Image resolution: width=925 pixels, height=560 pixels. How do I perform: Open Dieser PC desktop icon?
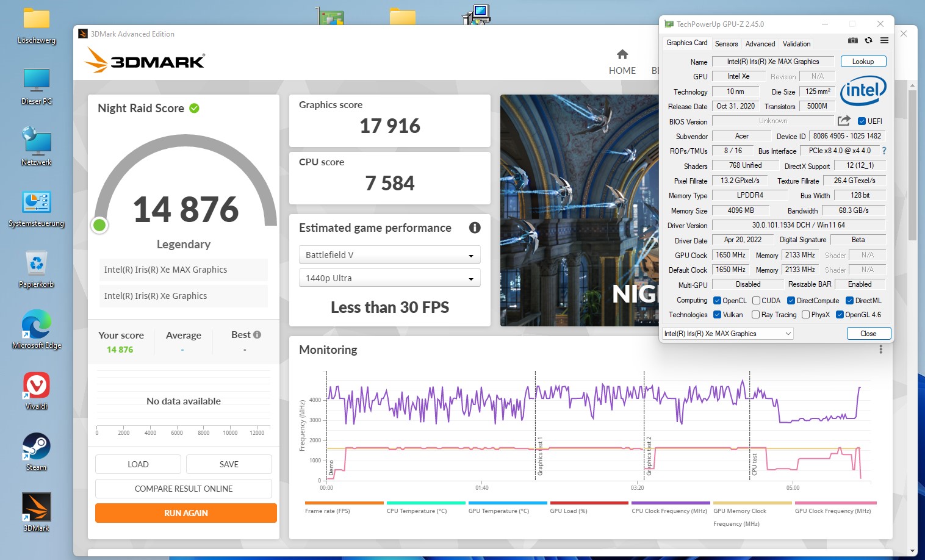pyautogui.click(x=37, y=86)
